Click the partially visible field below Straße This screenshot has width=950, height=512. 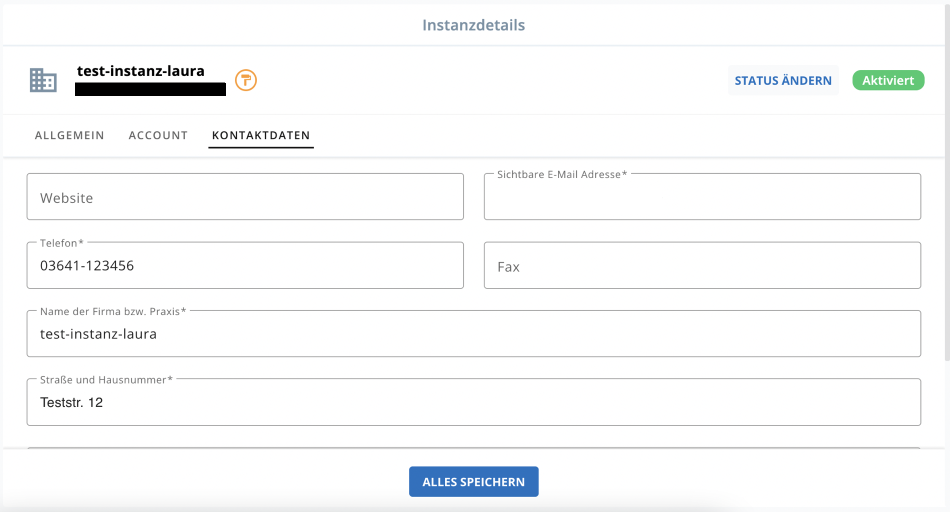tap(473, 450)
